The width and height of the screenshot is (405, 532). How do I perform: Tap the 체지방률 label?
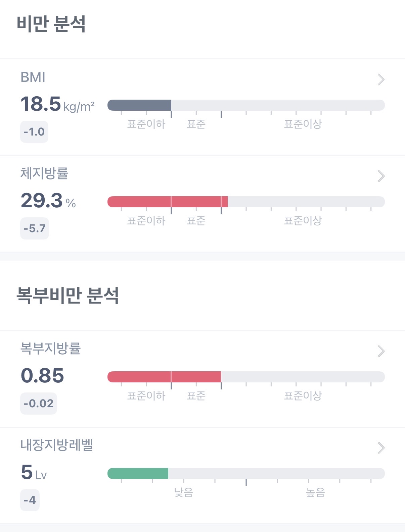pyautogui.click(x=44, y=173)
